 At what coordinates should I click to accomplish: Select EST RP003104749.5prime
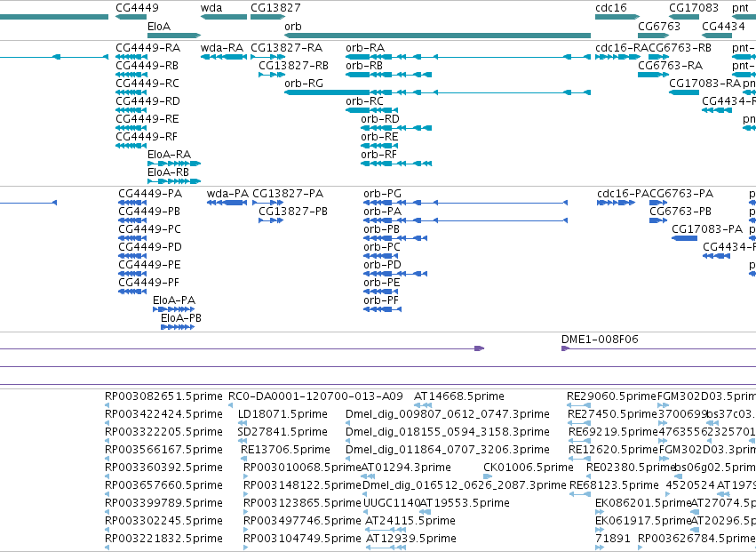(x=246, y=548)
